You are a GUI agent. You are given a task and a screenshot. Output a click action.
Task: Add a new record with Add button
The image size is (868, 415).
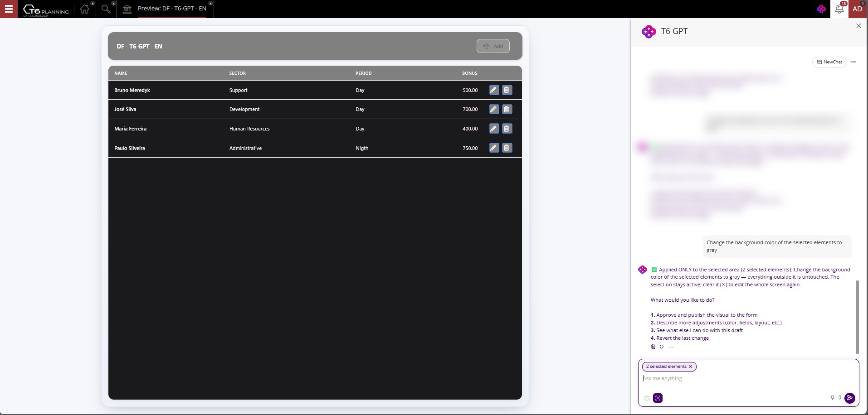tap(493, 46)
